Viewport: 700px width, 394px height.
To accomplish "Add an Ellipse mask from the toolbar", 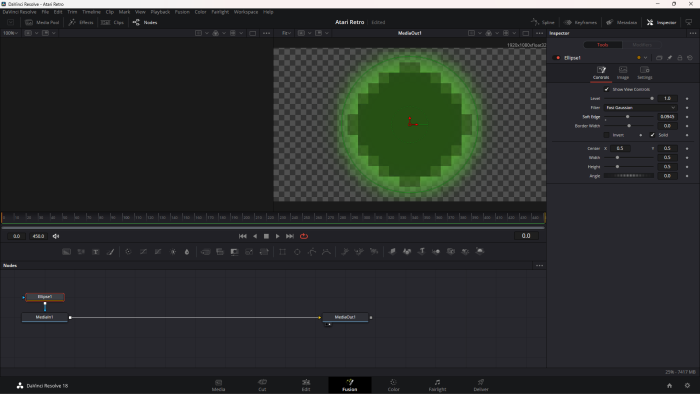I will (297, 252).
